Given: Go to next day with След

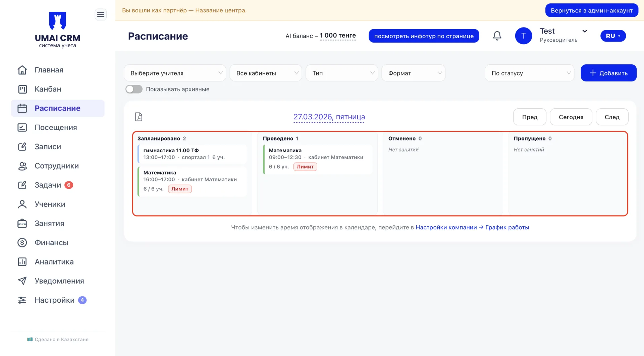Looking at the screenshot, I should point(612,117).
